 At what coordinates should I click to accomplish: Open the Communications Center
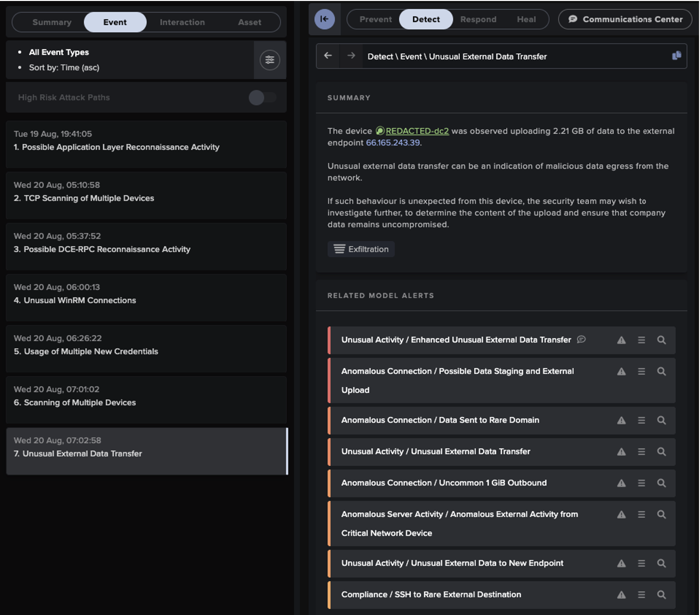pos(624,19)
